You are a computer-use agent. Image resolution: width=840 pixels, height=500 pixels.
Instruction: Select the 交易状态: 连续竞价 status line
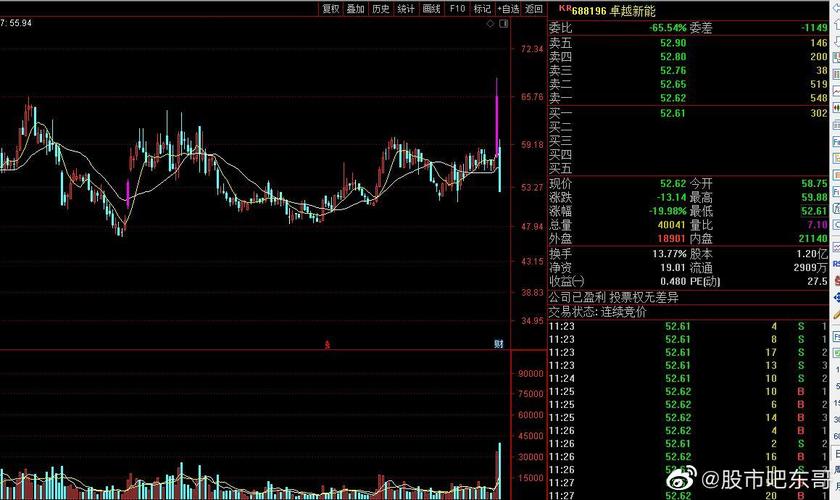click(597, 312)
